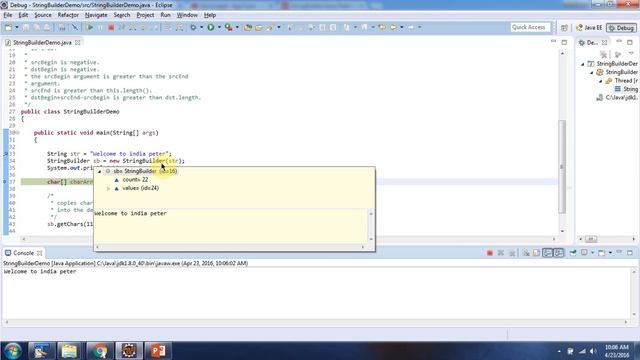Open the File menu

8,15
